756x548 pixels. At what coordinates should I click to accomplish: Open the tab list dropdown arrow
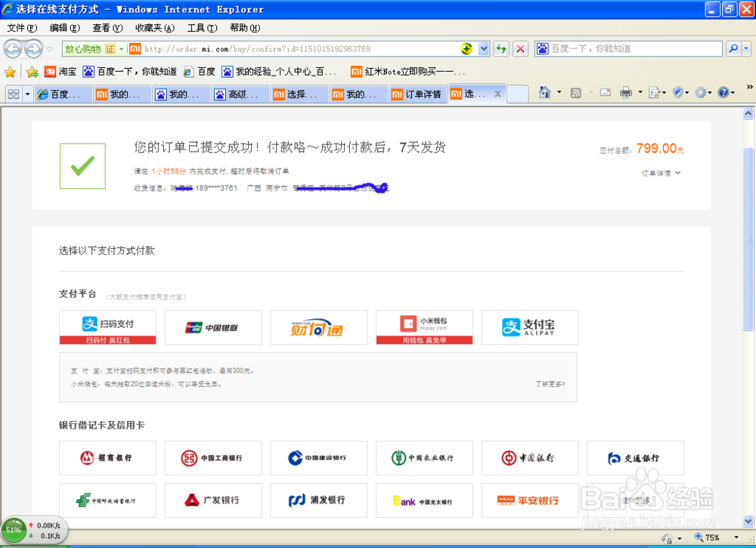(27, 94)
